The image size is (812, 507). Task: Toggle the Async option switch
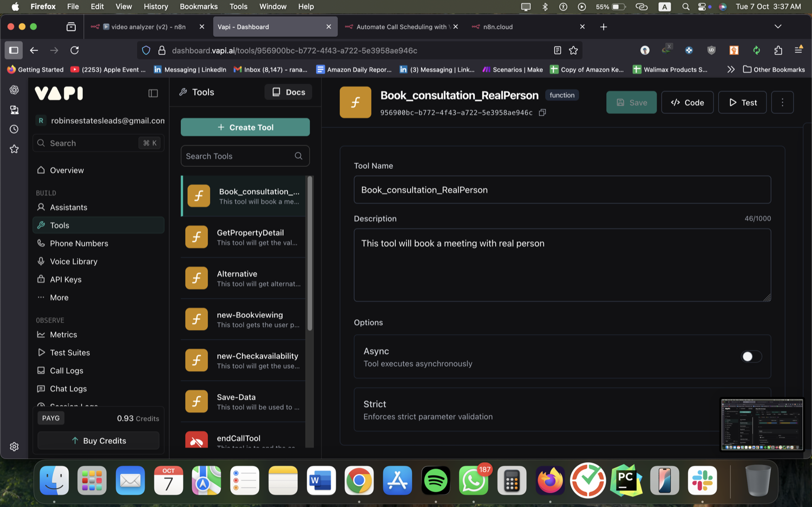pos(751,357)
